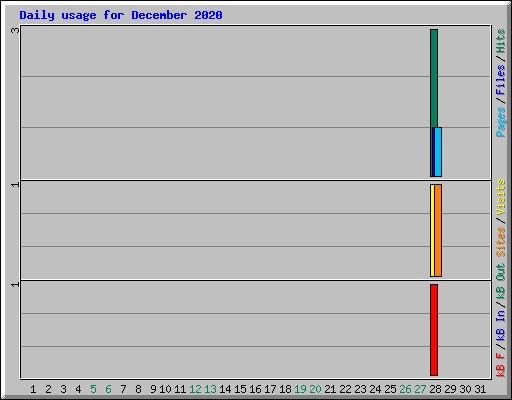Click the cyan Pages bar for day 28
The image size is (512, 400).
coord(438,152)
